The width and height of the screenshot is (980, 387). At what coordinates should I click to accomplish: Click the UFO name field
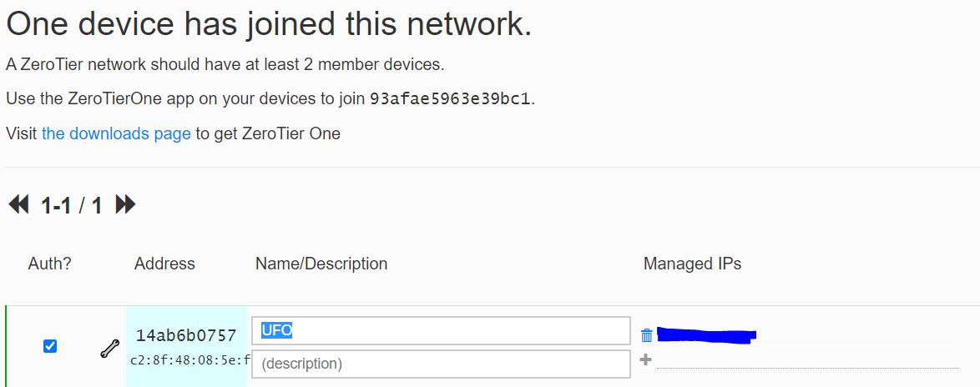point(441,331)
